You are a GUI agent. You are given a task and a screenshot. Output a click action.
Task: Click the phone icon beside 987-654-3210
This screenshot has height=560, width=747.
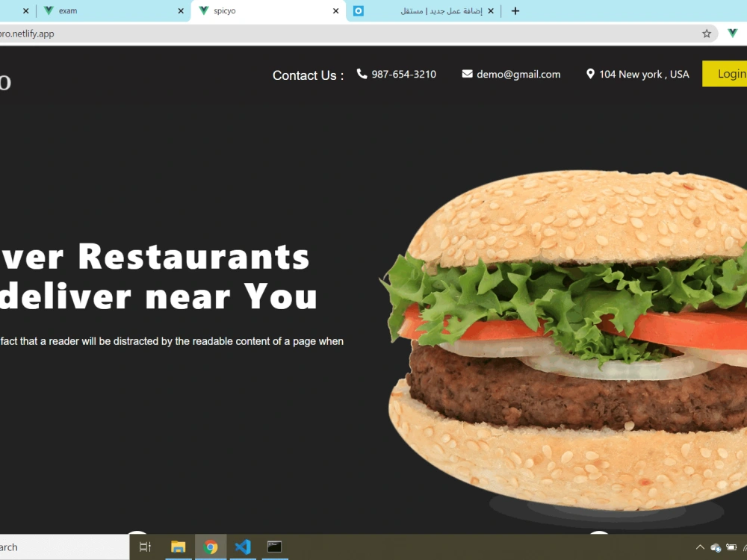tap(362, 74)
